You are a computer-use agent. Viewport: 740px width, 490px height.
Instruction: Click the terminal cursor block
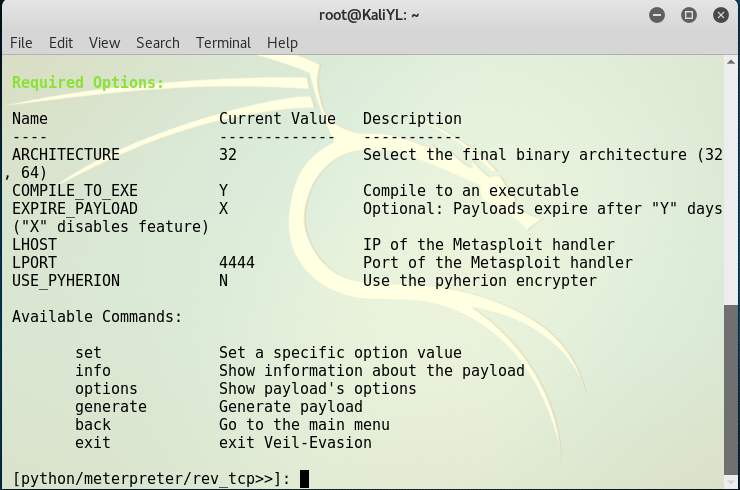(x=304, y=479)
